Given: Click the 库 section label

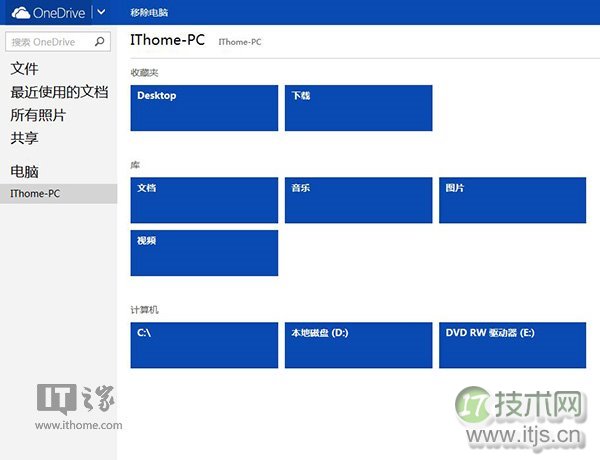Looking at the screenshot, I should 135,165.
